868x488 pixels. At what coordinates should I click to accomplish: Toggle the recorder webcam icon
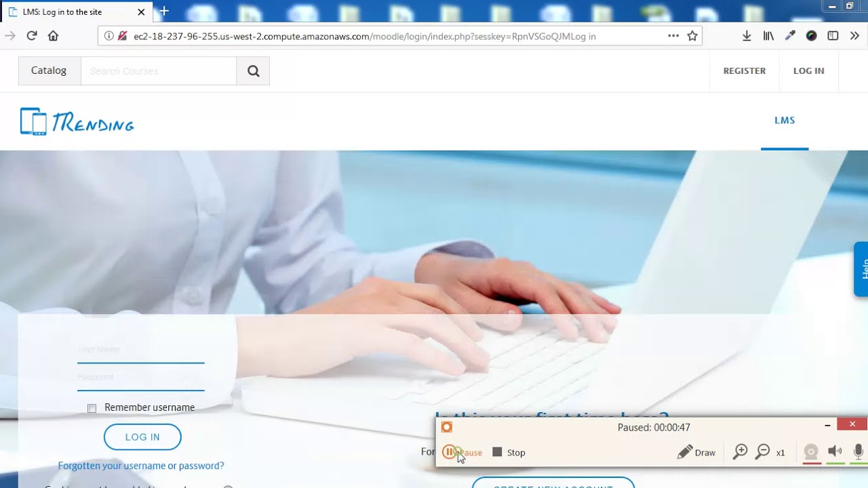click(x=811, y=451)
